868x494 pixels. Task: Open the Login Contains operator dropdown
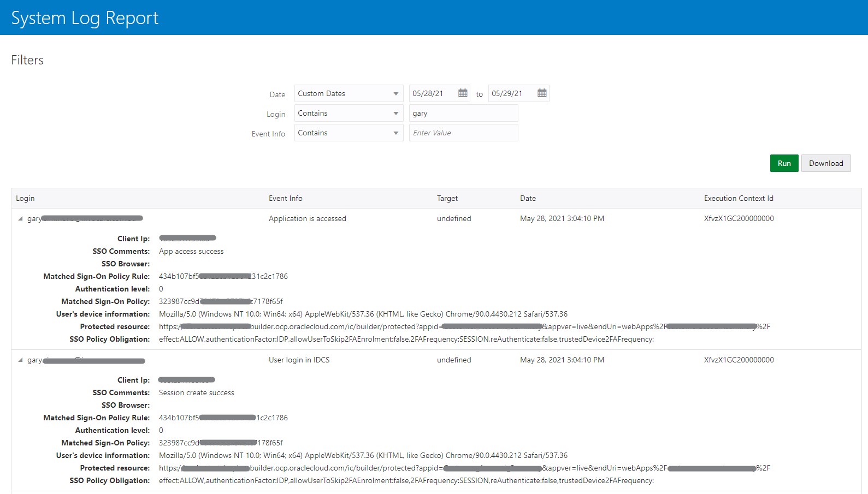tap(349, 113)
